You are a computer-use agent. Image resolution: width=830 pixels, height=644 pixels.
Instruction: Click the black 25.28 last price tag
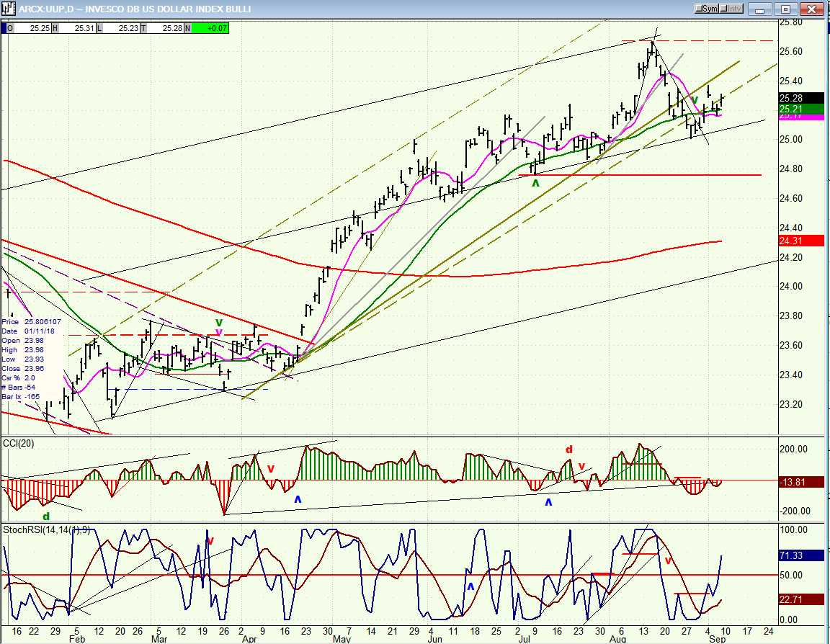pos(801,98)
